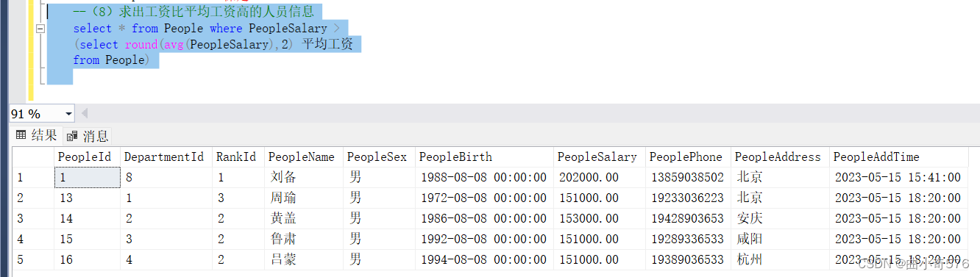
Task: Click the name cell 周瑜
Action: coord(304,198)
